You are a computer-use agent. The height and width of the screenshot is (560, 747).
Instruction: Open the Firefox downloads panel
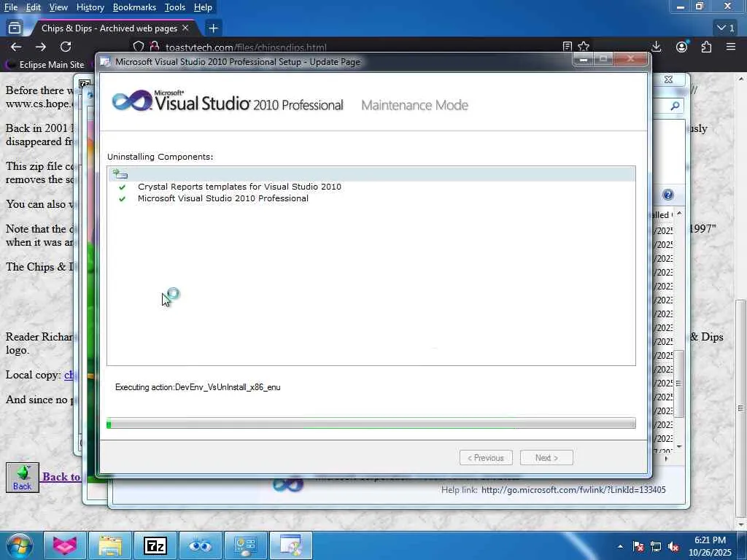coord(656,46)
